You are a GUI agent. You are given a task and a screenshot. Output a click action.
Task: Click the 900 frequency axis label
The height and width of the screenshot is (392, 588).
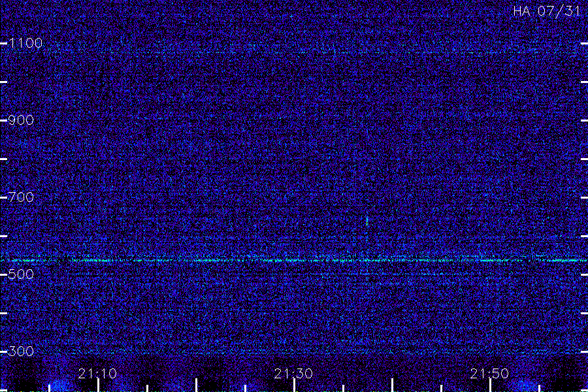pos(21,120)
